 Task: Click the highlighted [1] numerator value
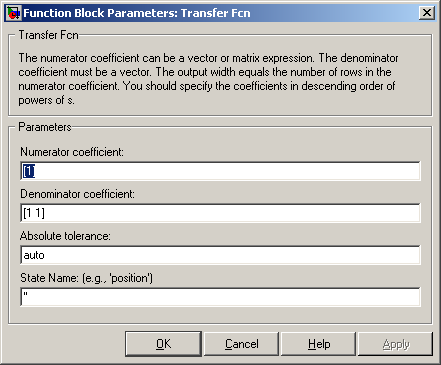tap(29, 171)
